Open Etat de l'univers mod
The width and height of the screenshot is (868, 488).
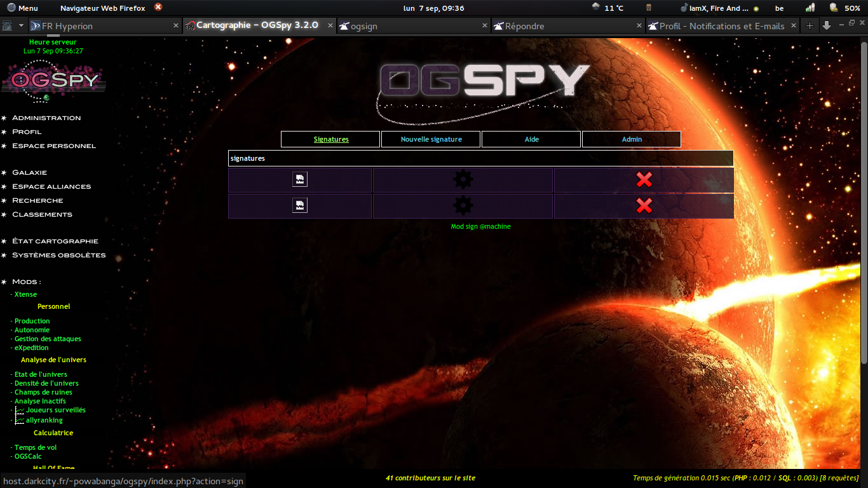point(41,374)
